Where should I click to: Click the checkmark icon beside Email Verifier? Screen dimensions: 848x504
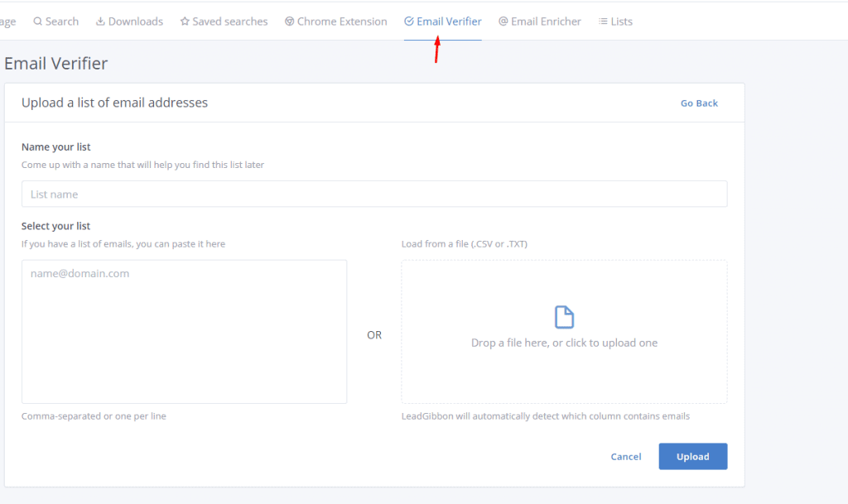[409, 22]
